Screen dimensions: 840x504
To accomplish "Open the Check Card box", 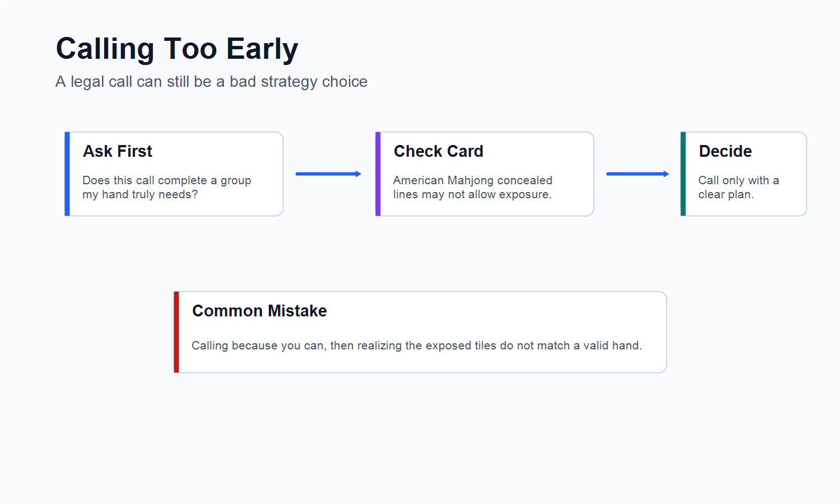I will click(x=485, y=174).
